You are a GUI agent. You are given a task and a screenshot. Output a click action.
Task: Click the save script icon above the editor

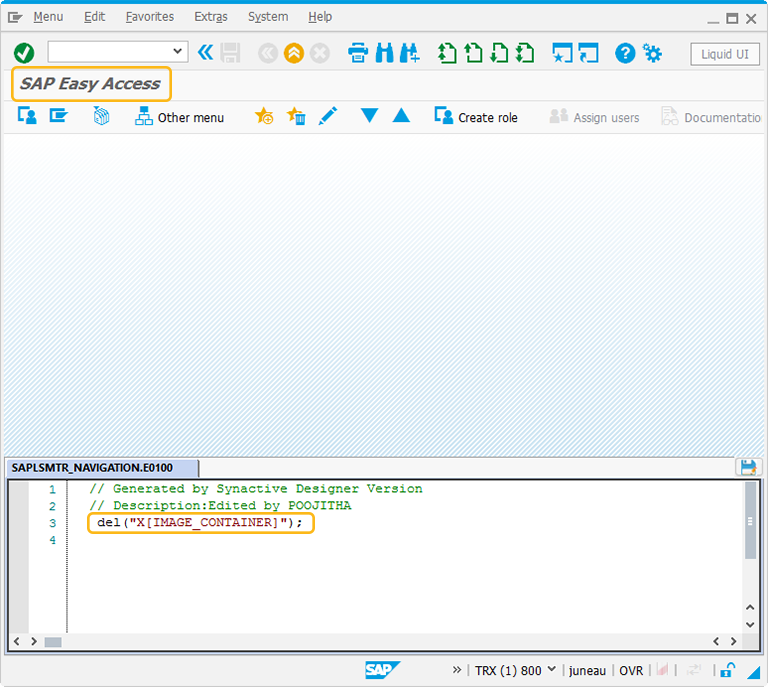tap(748, 467)
